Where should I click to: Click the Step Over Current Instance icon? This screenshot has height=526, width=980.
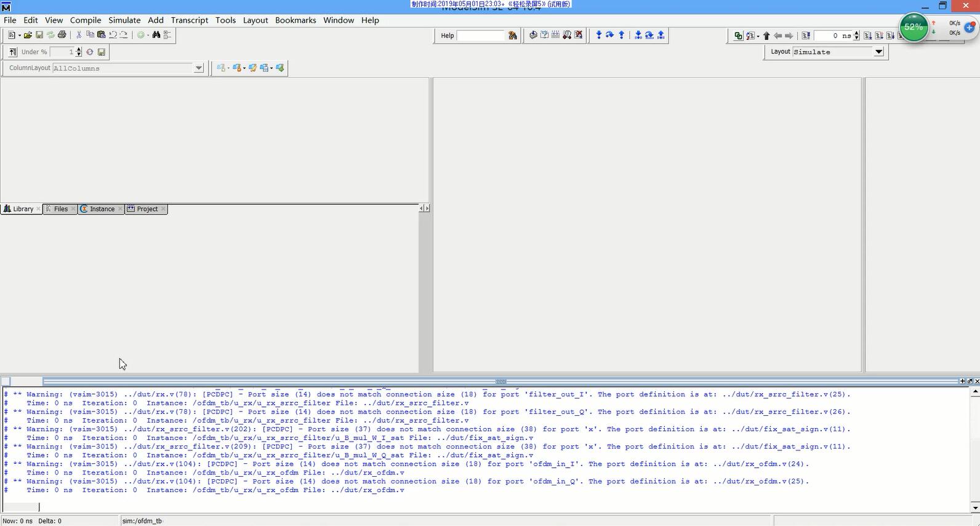click(x=649, y=35)
